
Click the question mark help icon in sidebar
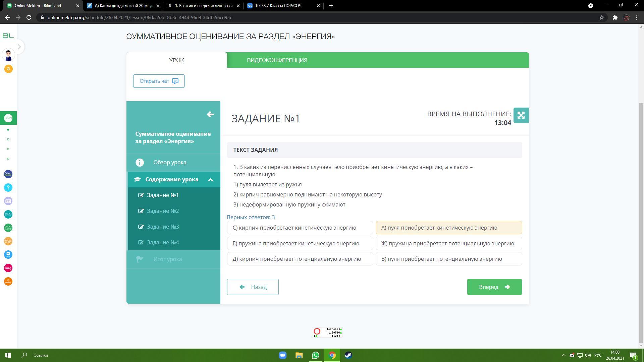8,188
